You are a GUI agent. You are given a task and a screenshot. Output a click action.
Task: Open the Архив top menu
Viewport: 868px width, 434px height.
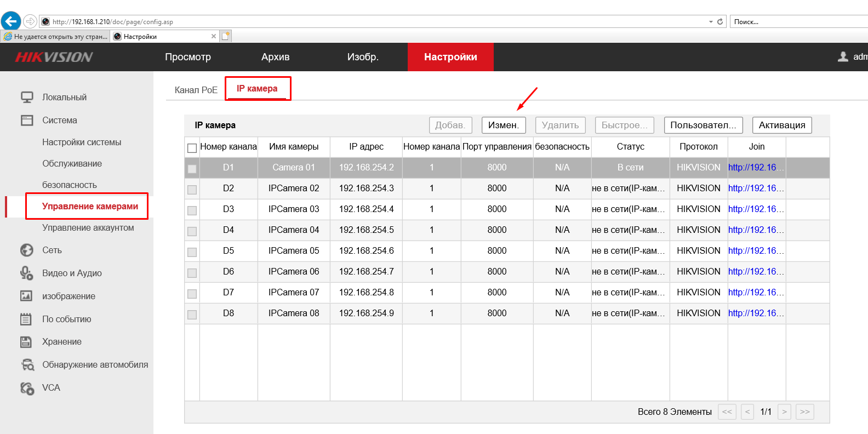coord(275,57)
